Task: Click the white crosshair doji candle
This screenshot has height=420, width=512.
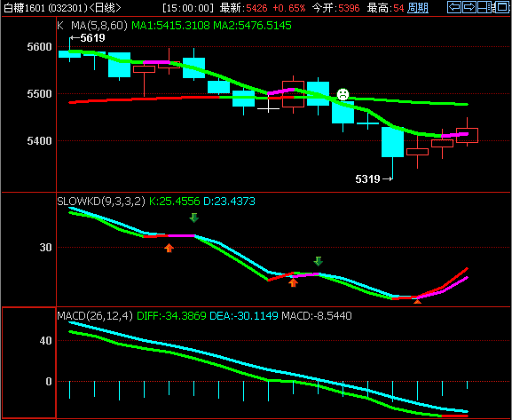Action: click(x=268, y=107)
